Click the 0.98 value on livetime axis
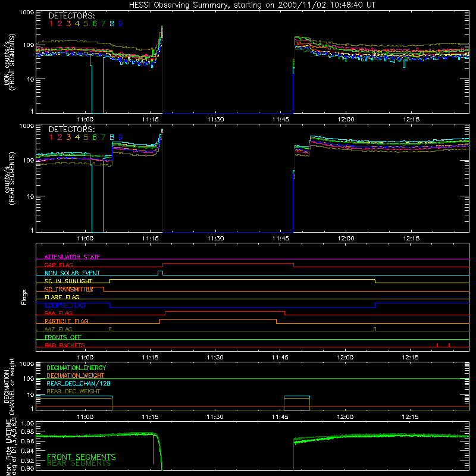This screenshot has width=476, height=476. click(27, 432)
